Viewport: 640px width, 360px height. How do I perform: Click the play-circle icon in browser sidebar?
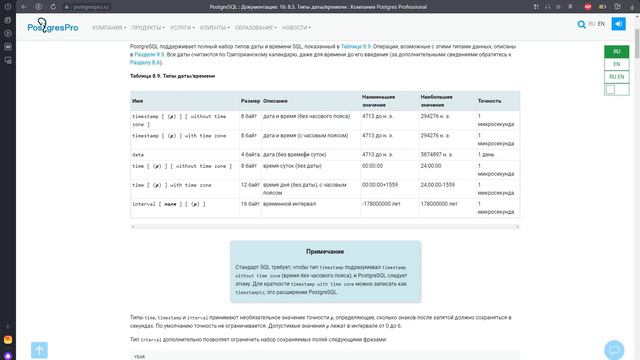8,33
